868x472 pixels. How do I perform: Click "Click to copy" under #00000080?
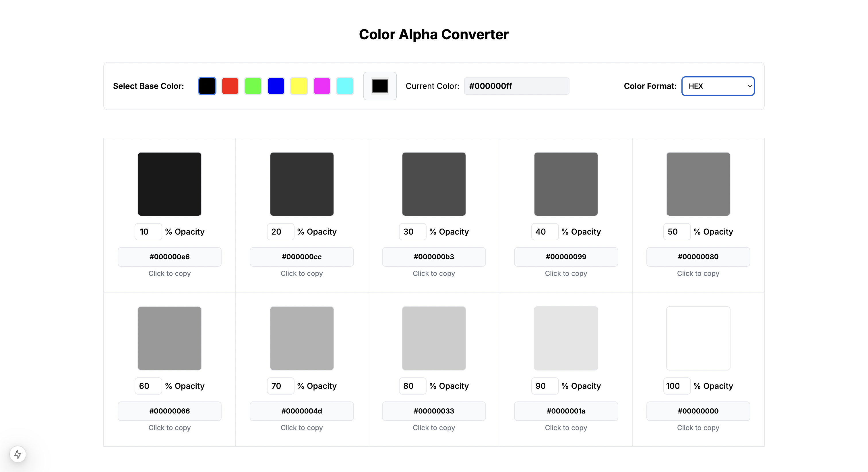[698, 273]
